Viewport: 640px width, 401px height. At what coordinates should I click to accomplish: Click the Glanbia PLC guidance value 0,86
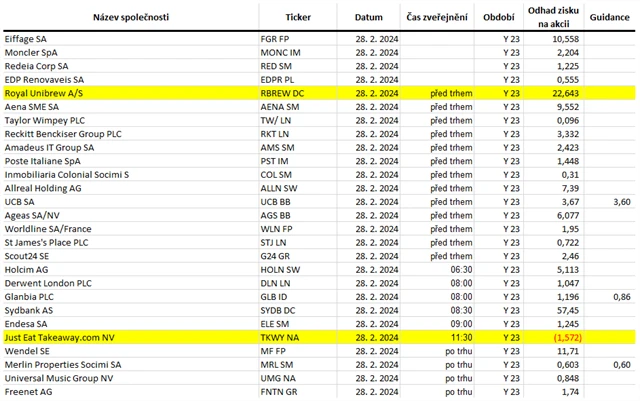(620, 297)
